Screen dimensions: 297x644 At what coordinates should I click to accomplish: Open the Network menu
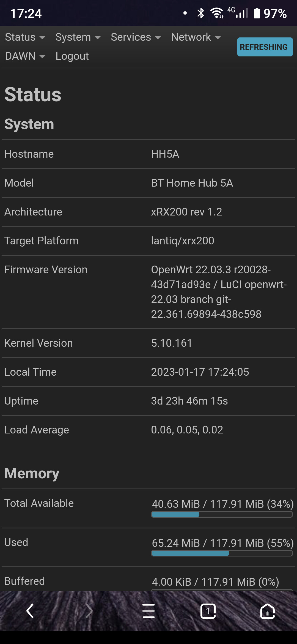[196, 37]
